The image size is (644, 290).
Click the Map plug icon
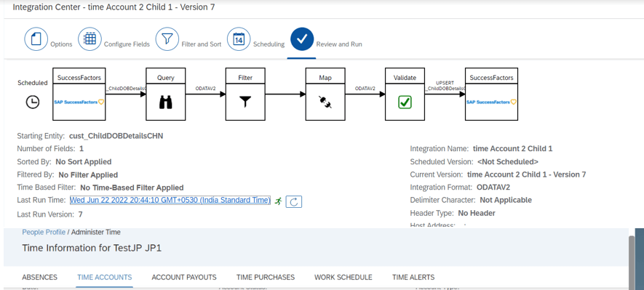[x=325, y=102]
